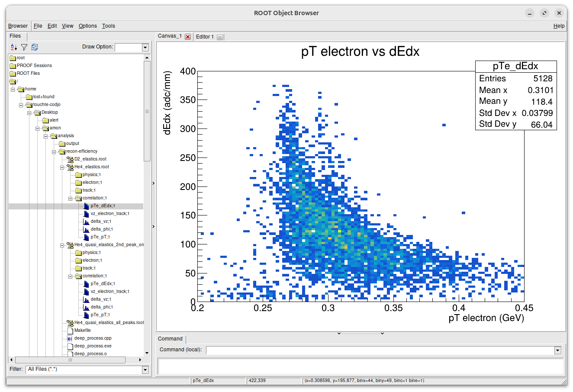Click the filter funnel icon

coord(24,47)
